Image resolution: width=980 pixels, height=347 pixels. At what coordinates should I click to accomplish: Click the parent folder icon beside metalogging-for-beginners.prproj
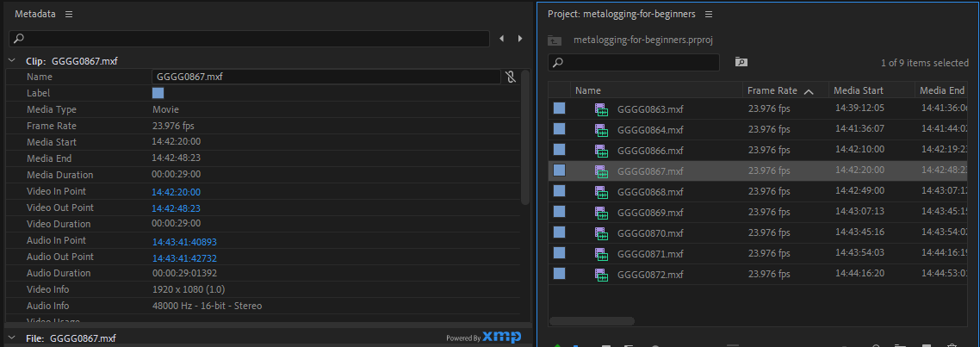(x=555, y=40)
